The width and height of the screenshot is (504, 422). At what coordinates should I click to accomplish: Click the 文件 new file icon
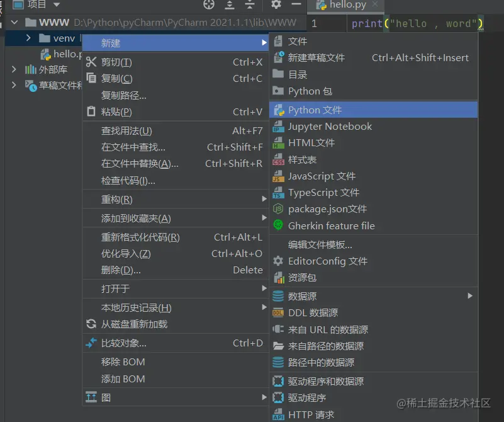(x=278, y=41)
